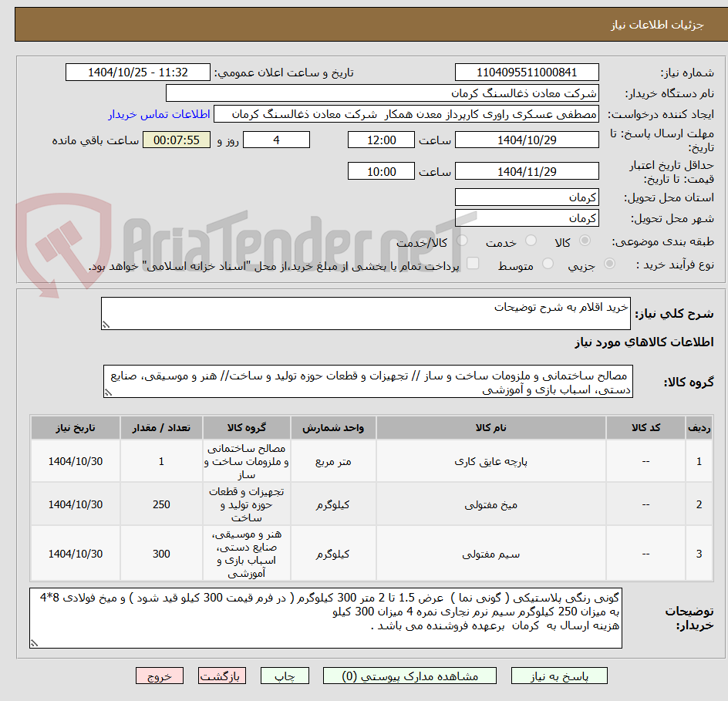This screenshot has width=728, height=701.
Task: Select the کالا/خدمت radio button
Action: (x=462, y=241)
